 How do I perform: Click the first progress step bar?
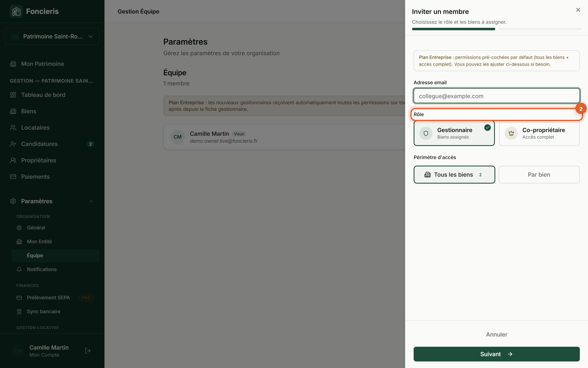[x=453, y=29]
